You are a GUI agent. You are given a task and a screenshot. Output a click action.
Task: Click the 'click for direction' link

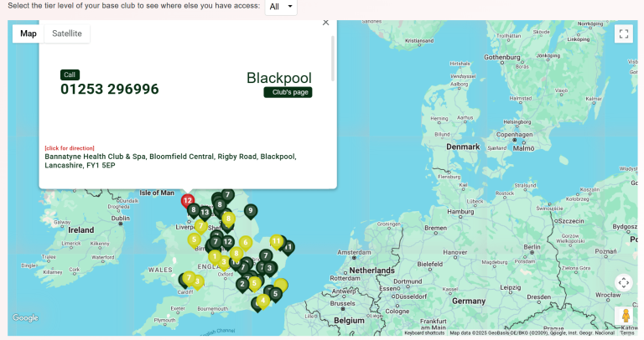coord(70,148)
